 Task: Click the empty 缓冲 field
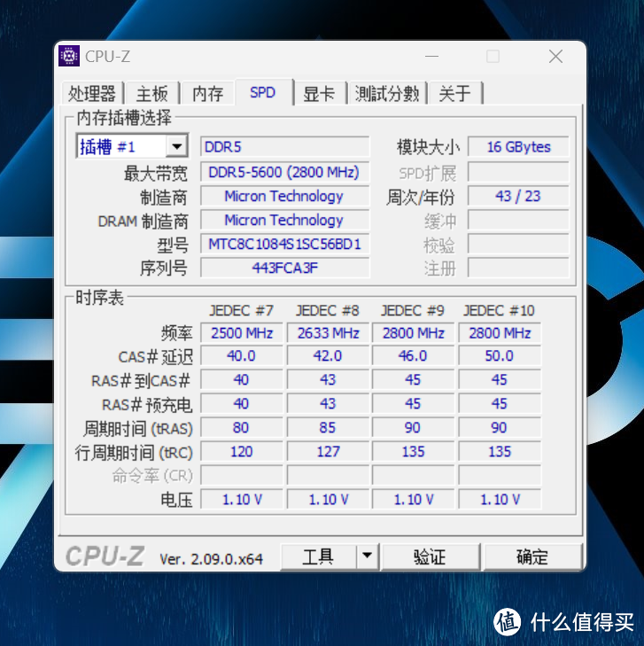(x=518, y=220)
